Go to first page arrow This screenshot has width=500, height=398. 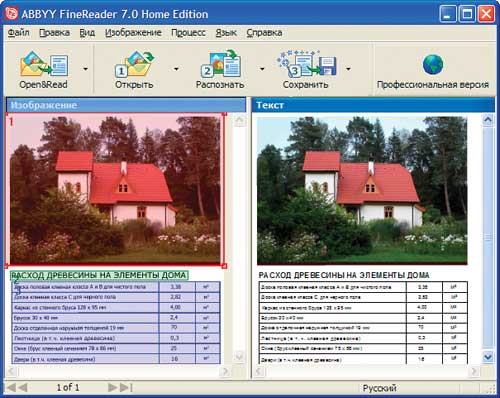pos(11,387)
